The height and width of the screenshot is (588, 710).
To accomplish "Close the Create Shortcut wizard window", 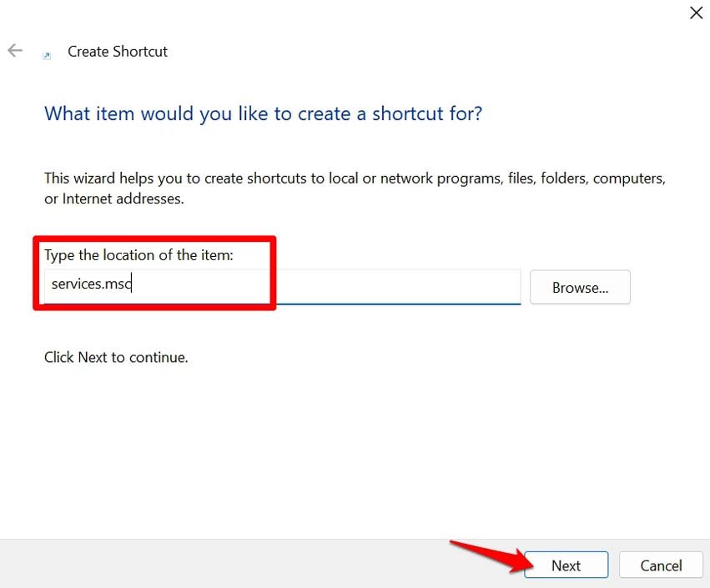I will [696, 13].
